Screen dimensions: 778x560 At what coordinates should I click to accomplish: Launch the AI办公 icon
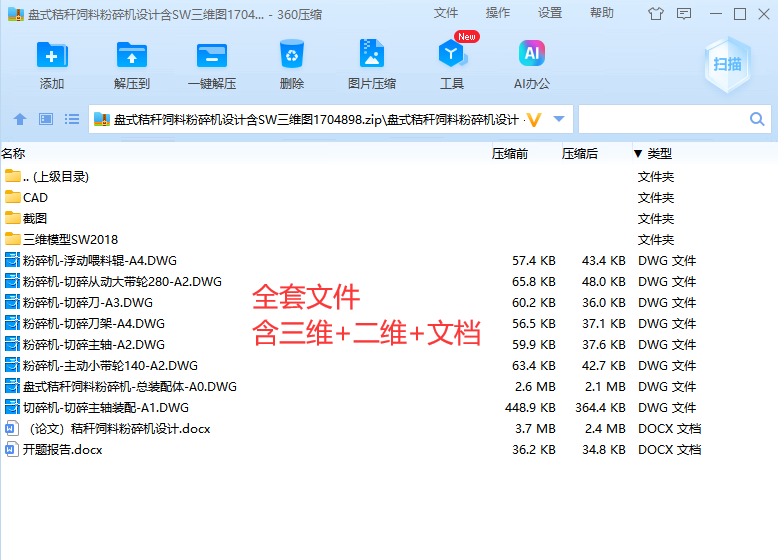(531, 53)
